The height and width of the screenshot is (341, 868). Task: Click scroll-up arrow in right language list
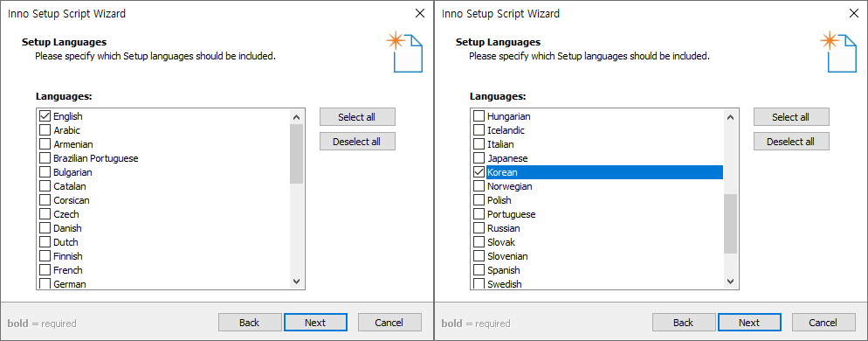[730, 117]
